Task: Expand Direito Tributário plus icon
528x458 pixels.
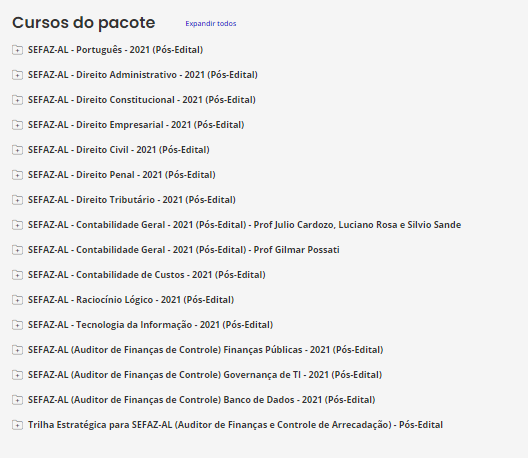Action: (17, 200)
